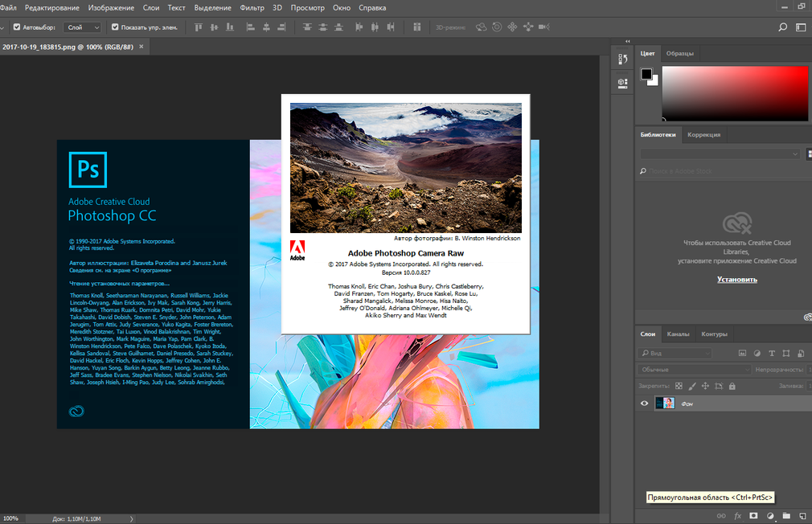Click the Установить link
Image resolution: width=812 pixels, height=524 pixels.
(737, 280)
